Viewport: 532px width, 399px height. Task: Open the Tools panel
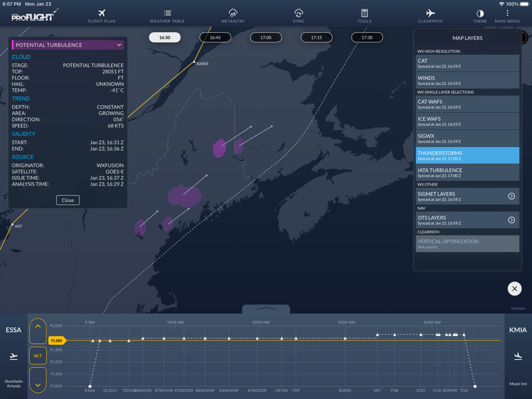coord(364,15)
